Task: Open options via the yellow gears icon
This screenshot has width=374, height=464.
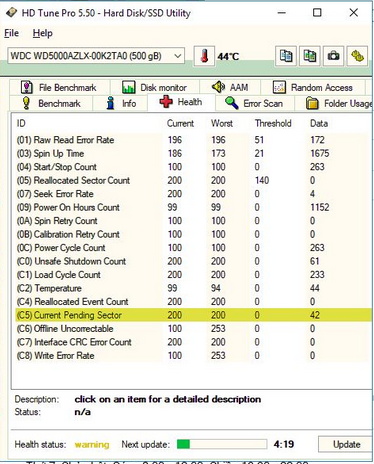Action: click(x=357, y=56)
